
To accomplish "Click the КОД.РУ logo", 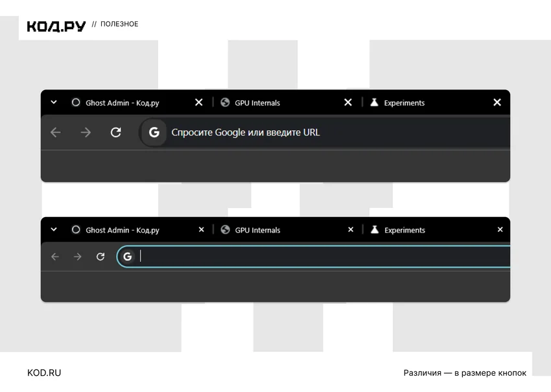I will click(56, 27).
